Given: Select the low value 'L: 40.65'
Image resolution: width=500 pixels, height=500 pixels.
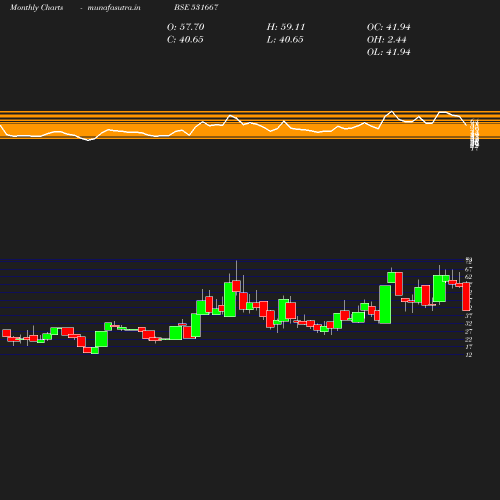Looking at the screenshot, I should click(285, 40).
